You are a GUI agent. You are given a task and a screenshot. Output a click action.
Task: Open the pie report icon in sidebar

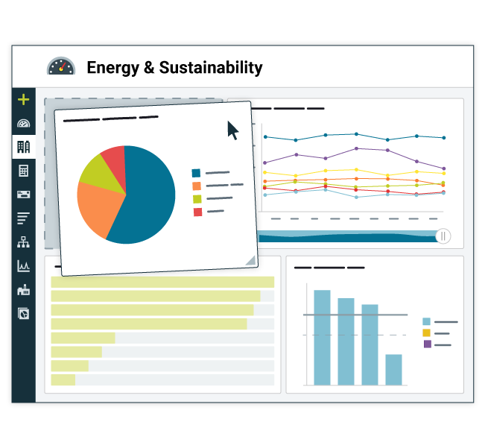tap(24, 314)
